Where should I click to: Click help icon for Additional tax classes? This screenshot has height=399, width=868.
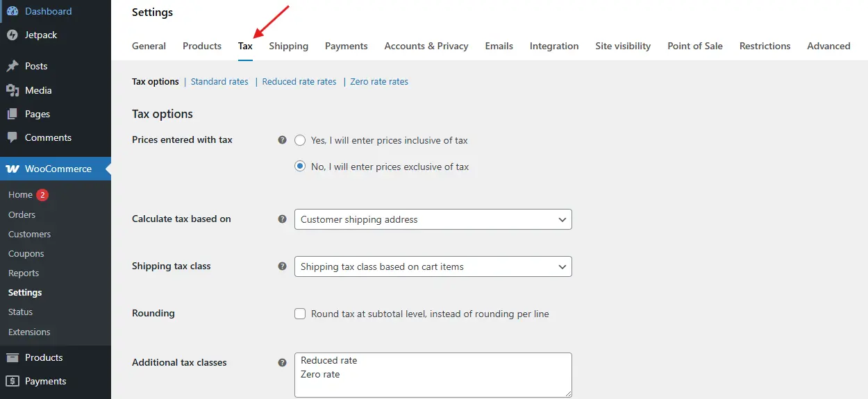click(282, 362)
